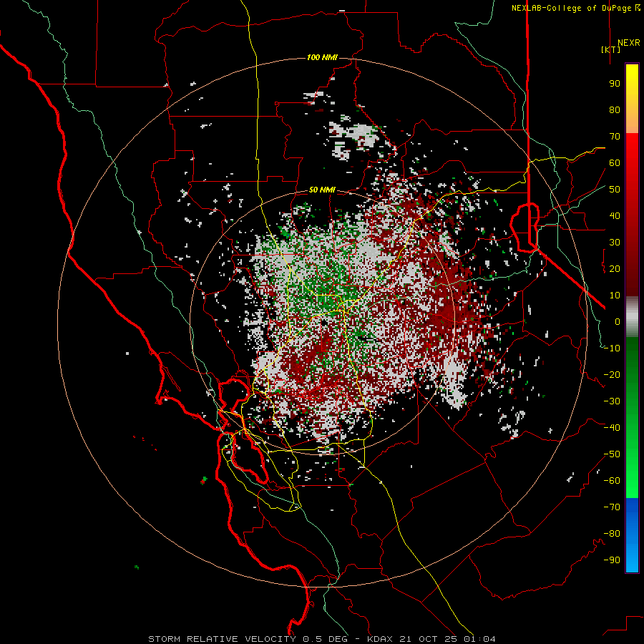Screen dimensions: 644x644
Task: Click the 50 value on the velocity scale
Action: 615,190
